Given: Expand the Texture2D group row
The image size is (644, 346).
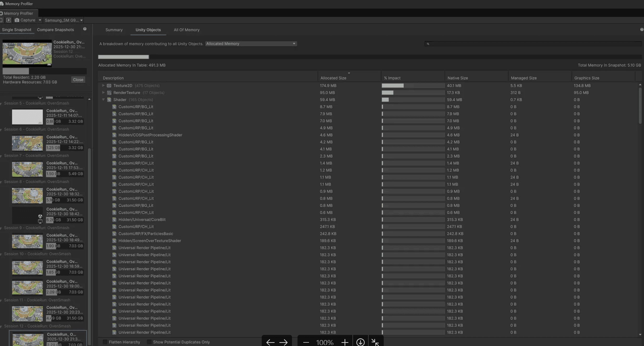Looking at the screenshot, I should coord(103,85).
